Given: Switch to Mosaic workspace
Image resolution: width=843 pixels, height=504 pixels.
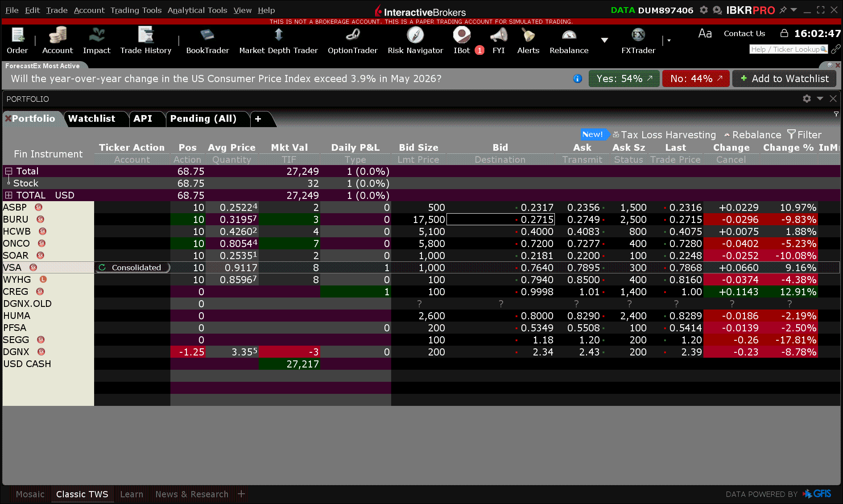Looking at the screenshot, I should [x=30, y=494].
